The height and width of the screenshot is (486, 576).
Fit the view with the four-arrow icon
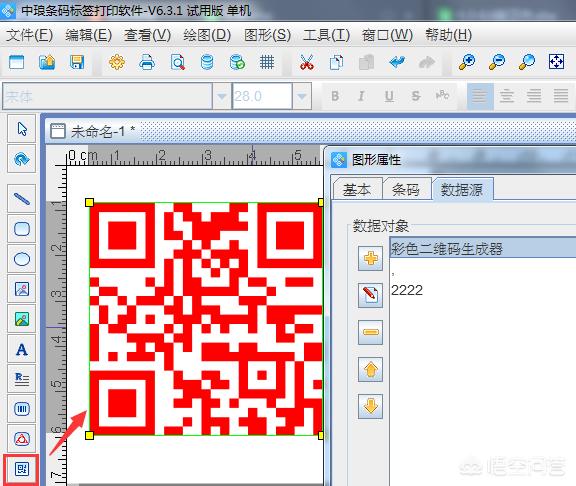(557, 62)
